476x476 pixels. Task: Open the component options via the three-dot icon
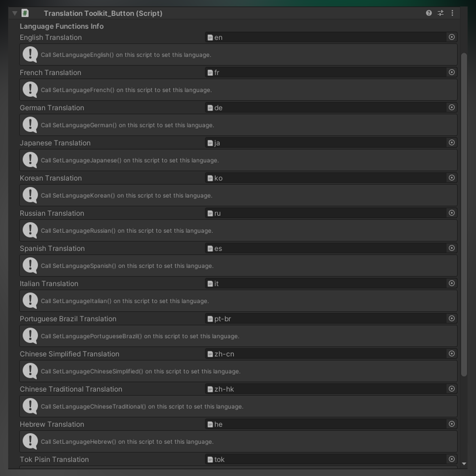pyautogui.click(x=453, y=13)
